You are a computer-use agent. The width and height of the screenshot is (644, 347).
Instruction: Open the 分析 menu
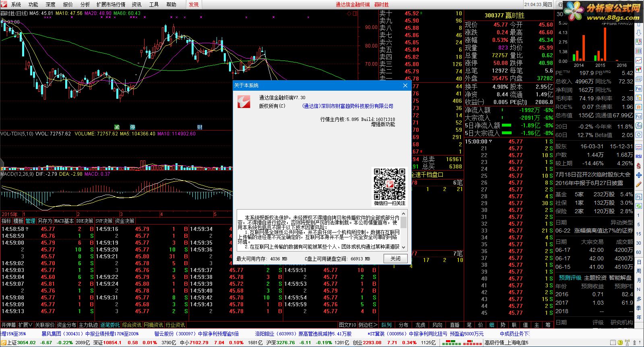85,4
